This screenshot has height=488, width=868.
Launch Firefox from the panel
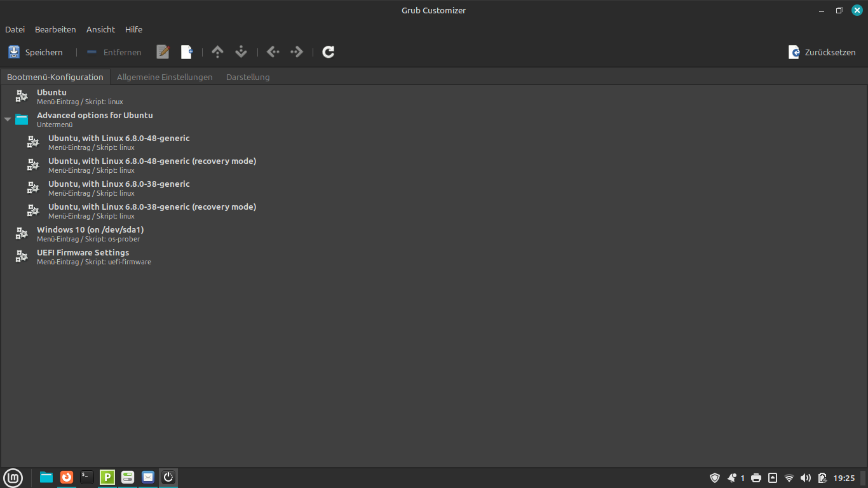click(67, 477)
